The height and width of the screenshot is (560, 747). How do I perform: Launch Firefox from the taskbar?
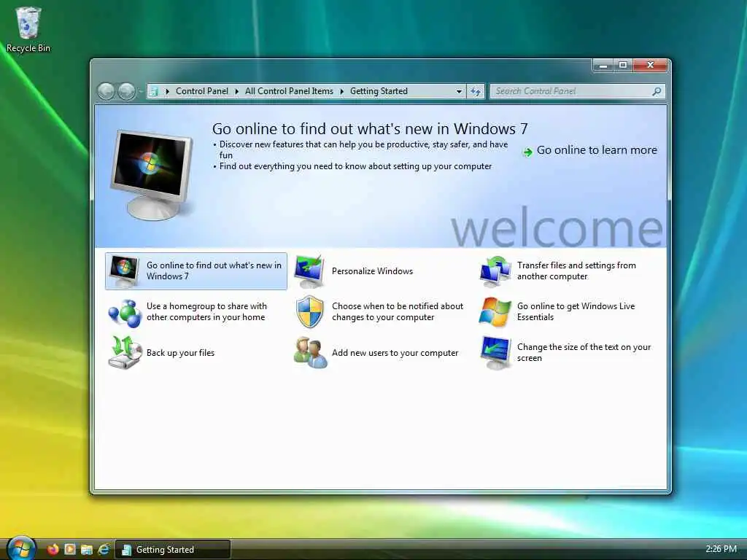[53, 550]
